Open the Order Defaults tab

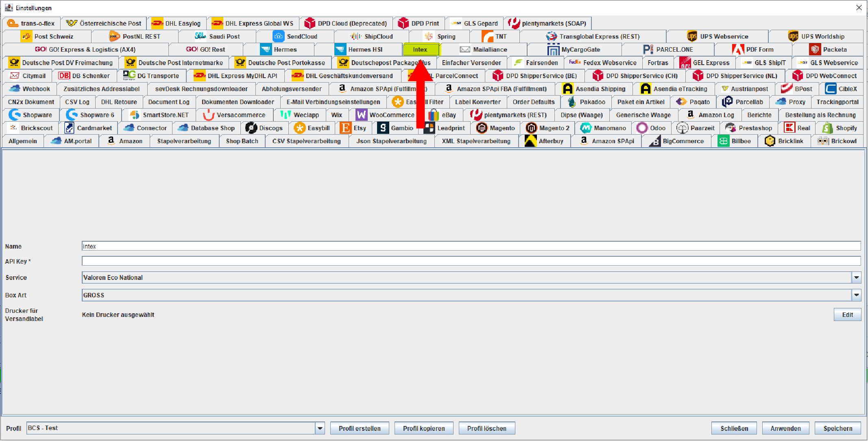534,102
